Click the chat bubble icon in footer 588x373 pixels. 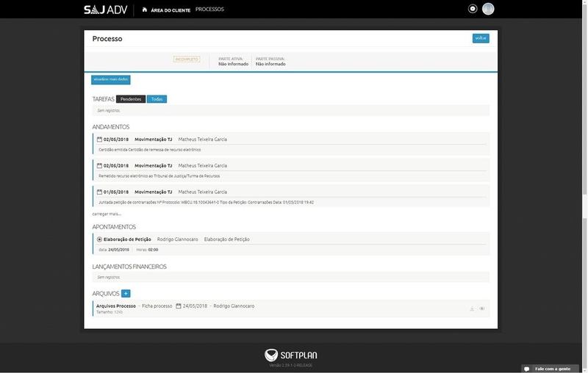tap(527, 369)
